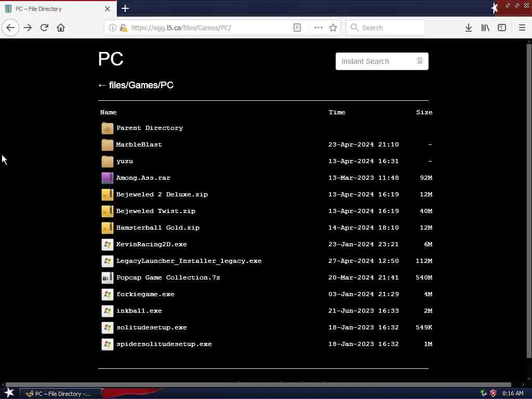Select the PC – File Directory tab

pyautogui.click(x=58, y=9)
